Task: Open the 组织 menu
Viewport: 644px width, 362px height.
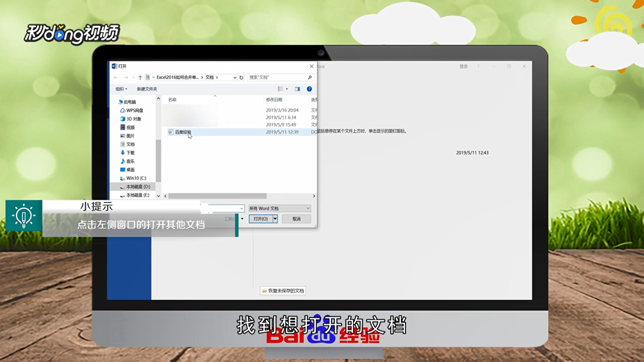Action: [x=121, y=89]
